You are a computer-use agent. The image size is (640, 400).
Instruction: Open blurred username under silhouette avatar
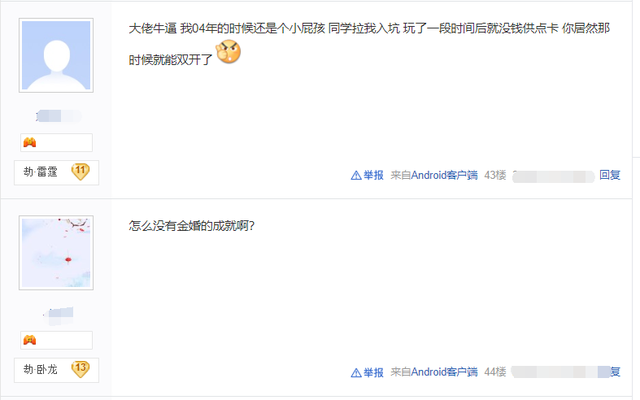[58, 116]
